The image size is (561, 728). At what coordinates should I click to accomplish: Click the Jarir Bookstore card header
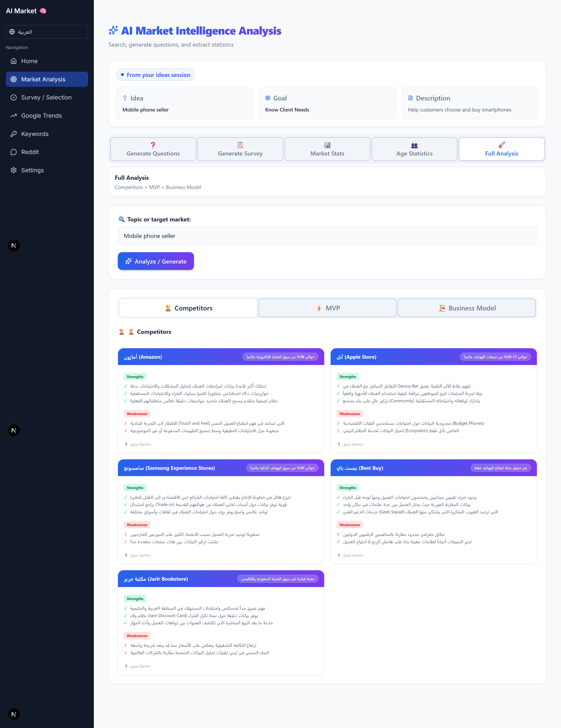click(221, 579)
